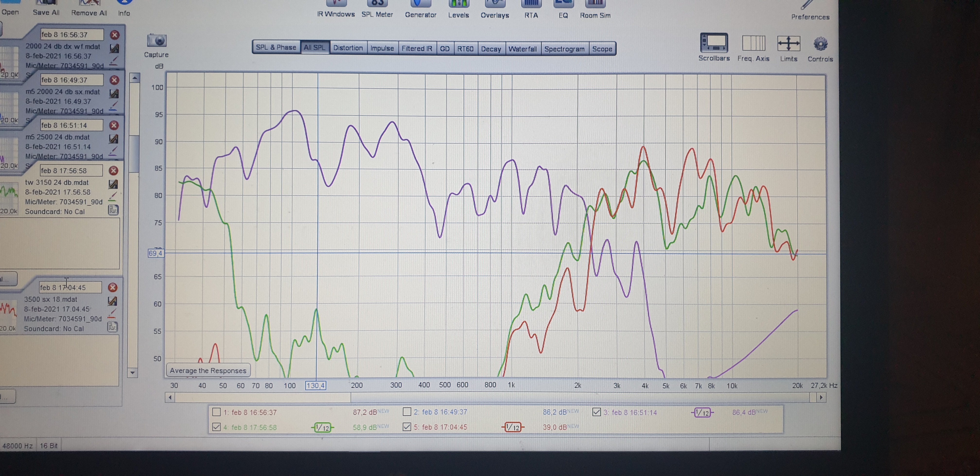Save the tw 3150 24 db measurement
980x476 pixels.
[x=113, y=184]
